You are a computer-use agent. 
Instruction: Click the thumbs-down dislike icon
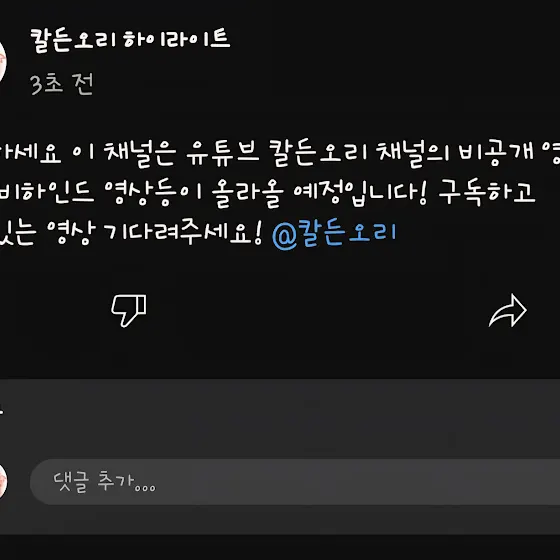(129, 310)
